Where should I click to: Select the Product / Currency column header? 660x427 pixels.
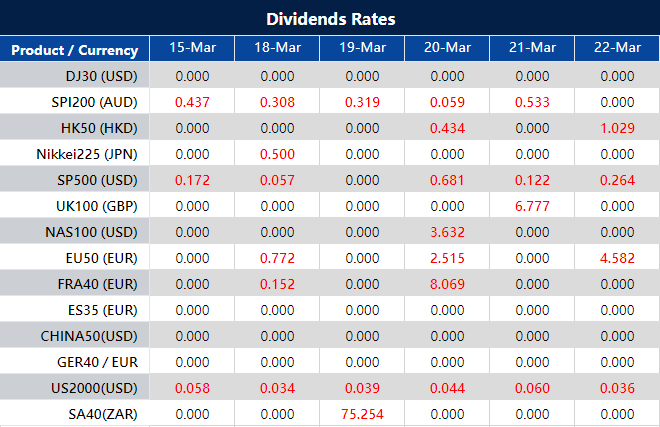(x=75, y=50)
